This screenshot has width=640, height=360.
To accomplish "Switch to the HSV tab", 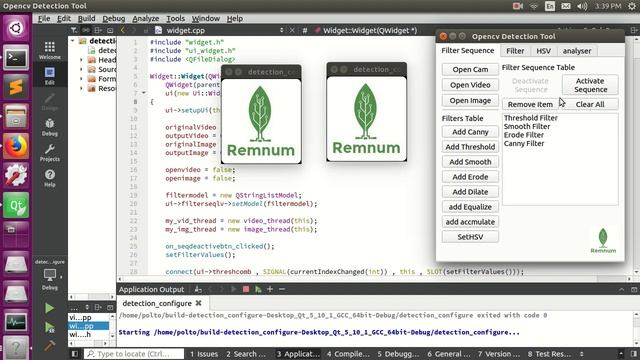I will pyautogui.click(x=543, y=51).
